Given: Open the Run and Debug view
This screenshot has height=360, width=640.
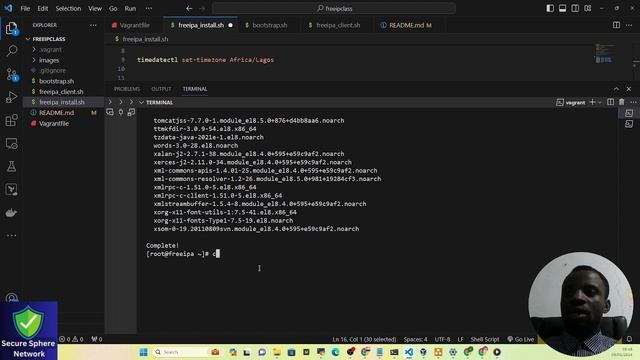Looking at the screenshot, I should click(11, 97).
